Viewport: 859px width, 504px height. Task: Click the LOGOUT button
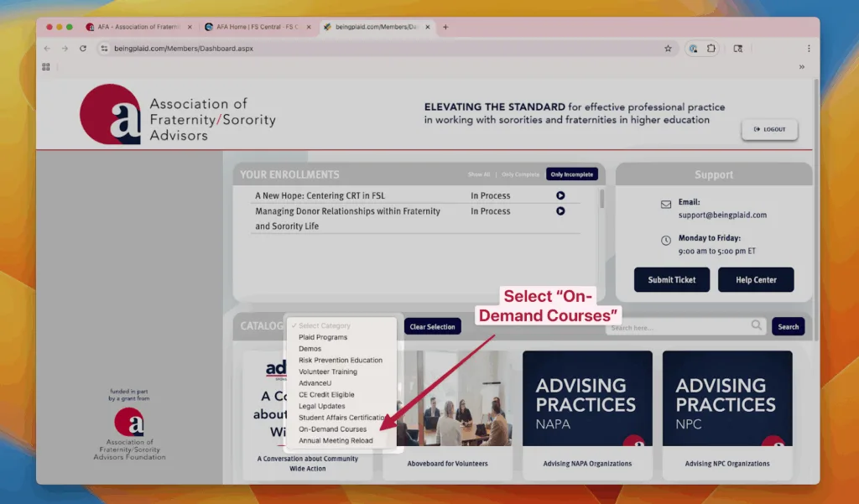[x=770, y=129]
